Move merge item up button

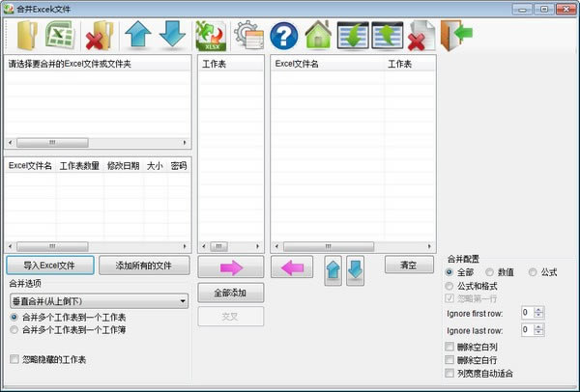333,270
